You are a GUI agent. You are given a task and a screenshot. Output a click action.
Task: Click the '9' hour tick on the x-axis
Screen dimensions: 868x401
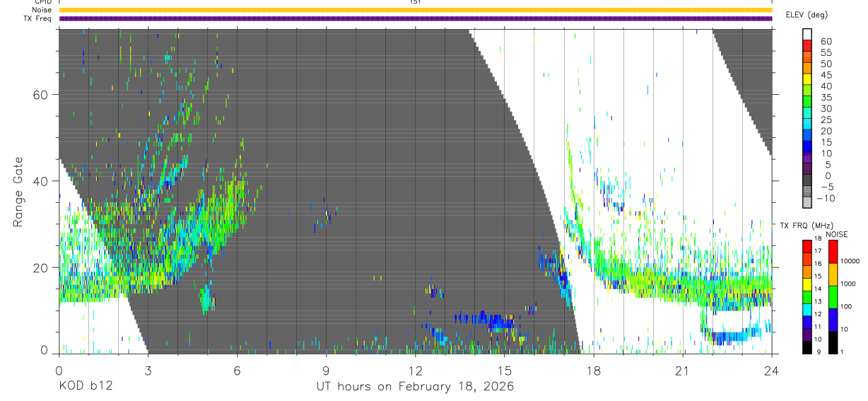click(x=326, y=370)
